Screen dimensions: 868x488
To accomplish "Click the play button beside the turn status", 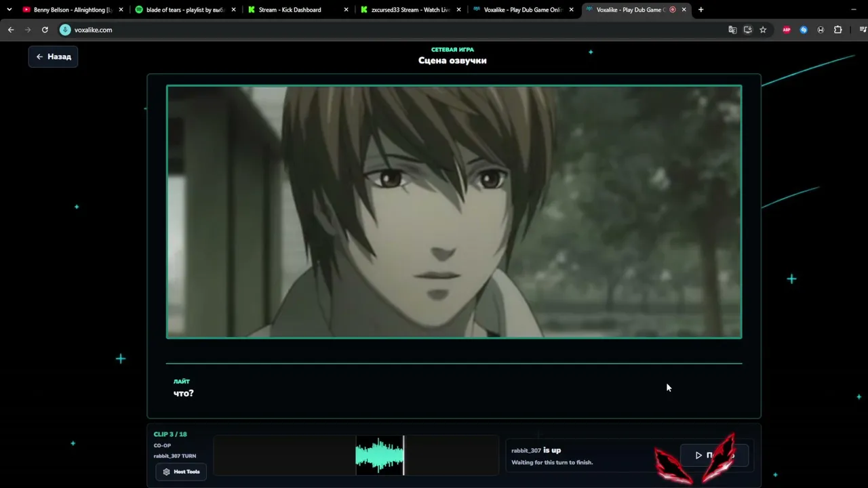I will point(714,455).
